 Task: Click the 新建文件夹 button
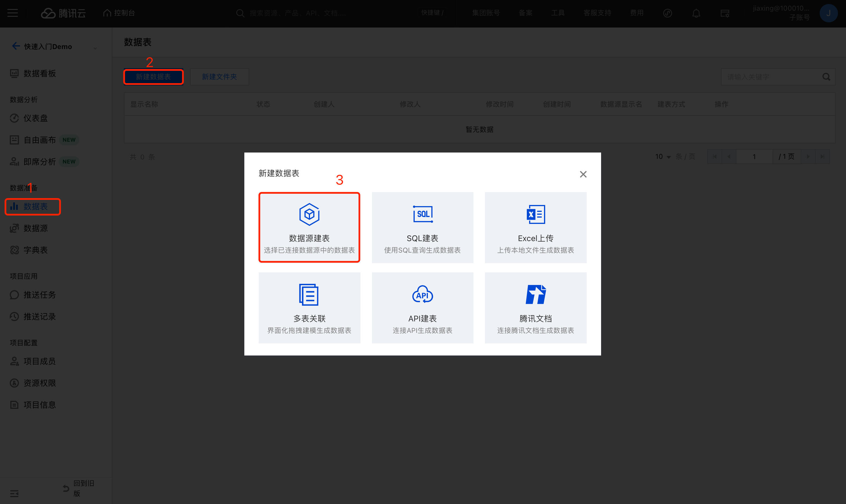point(219,77)
